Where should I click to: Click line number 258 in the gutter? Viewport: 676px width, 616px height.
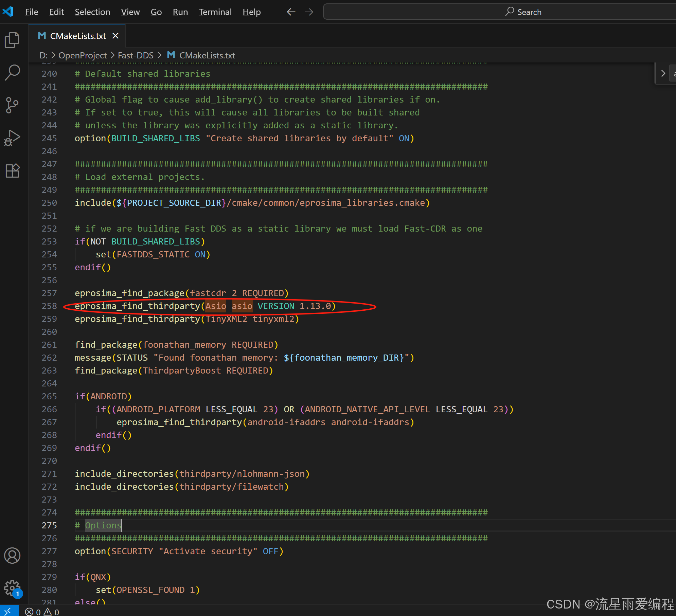point(49,306)
